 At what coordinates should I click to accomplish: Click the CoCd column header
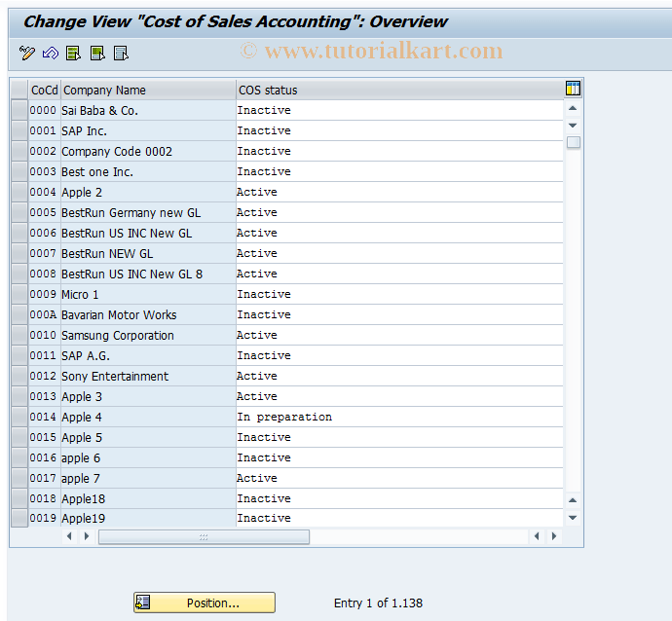pos(45,90)
